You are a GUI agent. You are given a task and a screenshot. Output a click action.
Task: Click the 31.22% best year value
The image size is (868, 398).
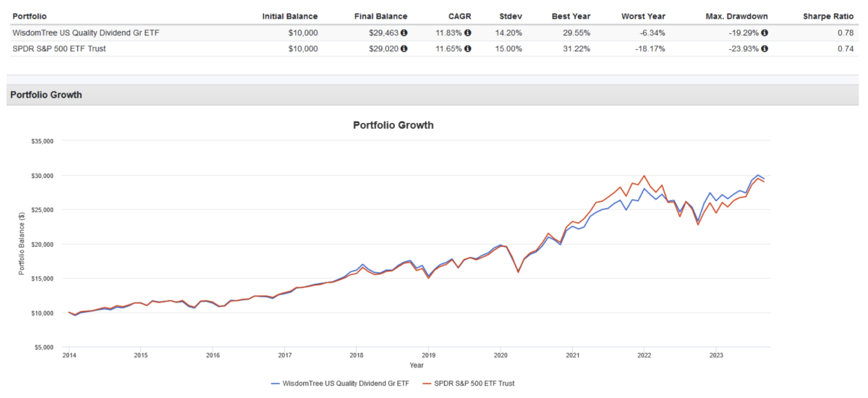576,48
